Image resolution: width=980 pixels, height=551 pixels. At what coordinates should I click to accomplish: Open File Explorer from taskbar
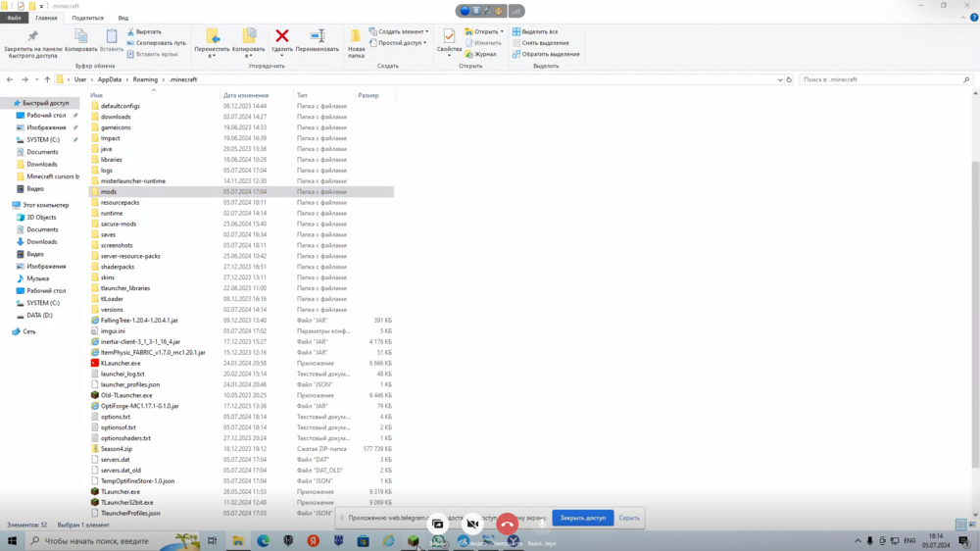[238, 540]
